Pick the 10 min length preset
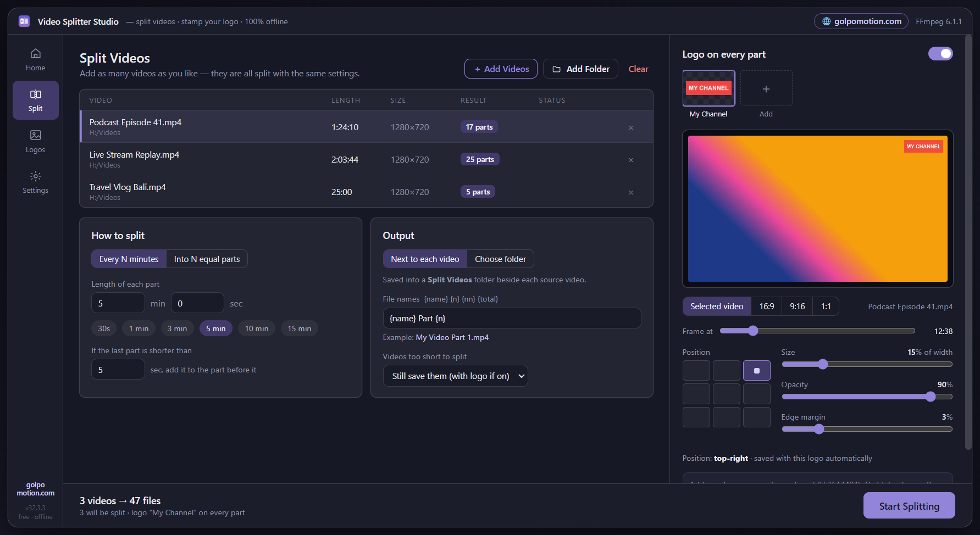The image size is (980, 535). coord(257,328)
